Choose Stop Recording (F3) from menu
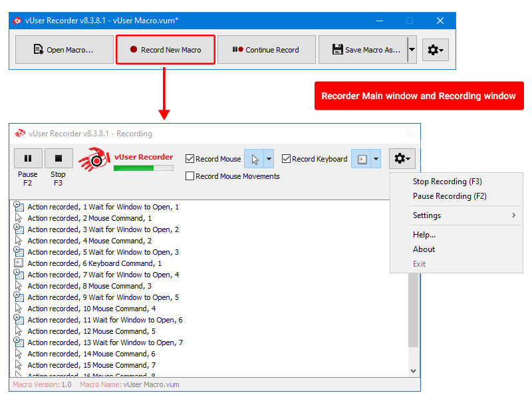This screenshot has height=399, width=532. click(447, 182)
